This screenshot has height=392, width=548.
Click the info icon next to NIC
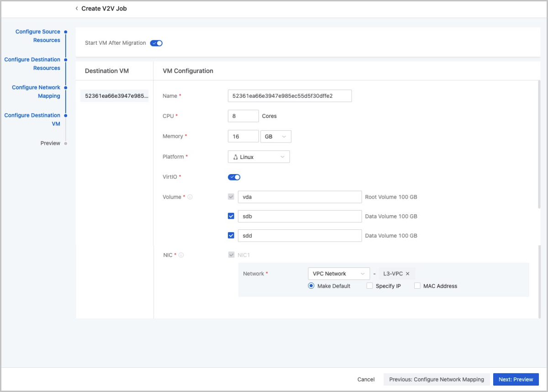point(181,255)
